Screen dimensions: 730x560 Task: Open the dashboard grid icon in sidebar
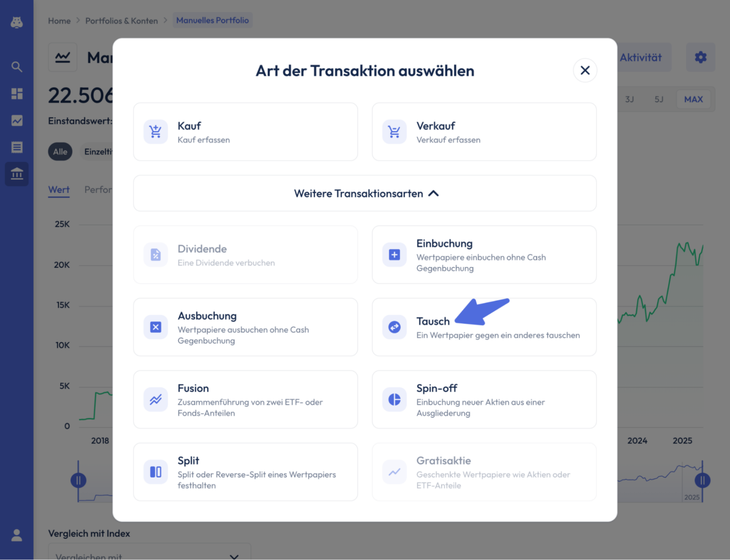[x=17, y=93]
